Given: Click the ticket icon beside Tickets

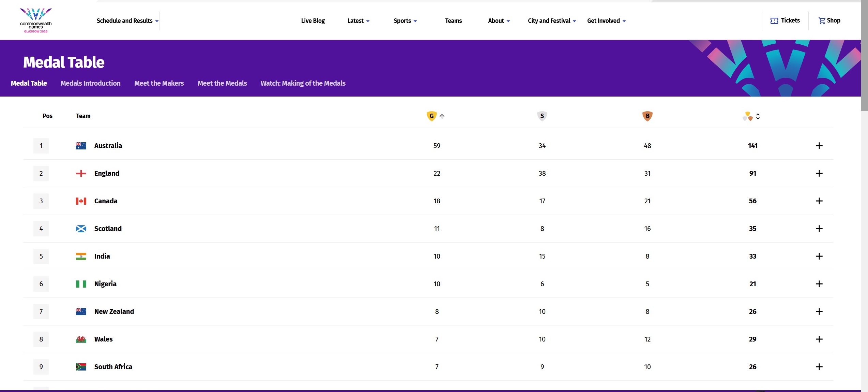Looking at the screenshot, I should tap(774, 21).
